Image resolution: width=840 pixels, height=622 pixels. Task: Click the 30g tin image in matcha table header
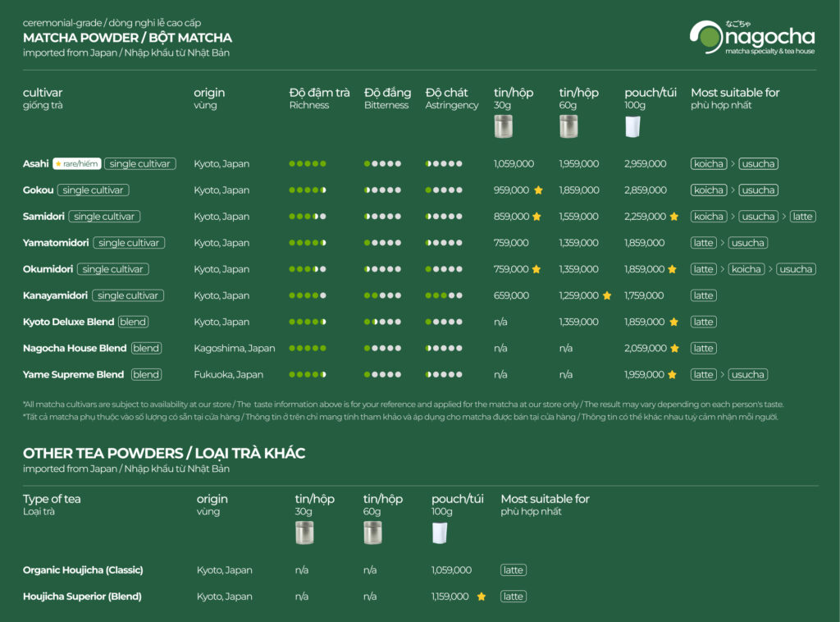tap(504, 126)
